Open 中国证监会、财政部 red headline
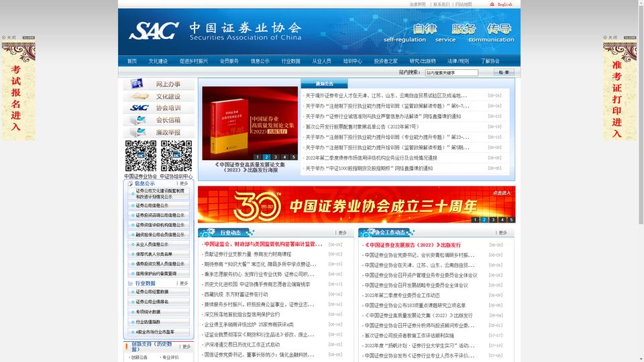The height and width of the screenshot is (362, 644). point(263,244)
